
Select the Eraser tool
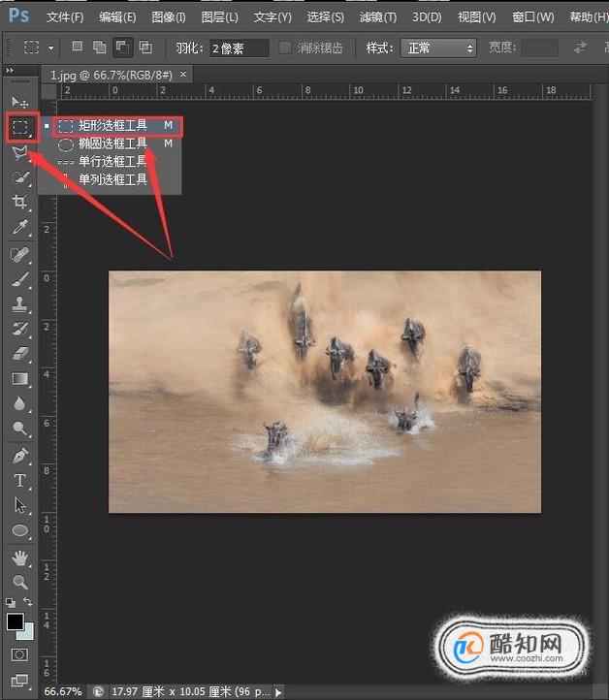click(20, 354)
